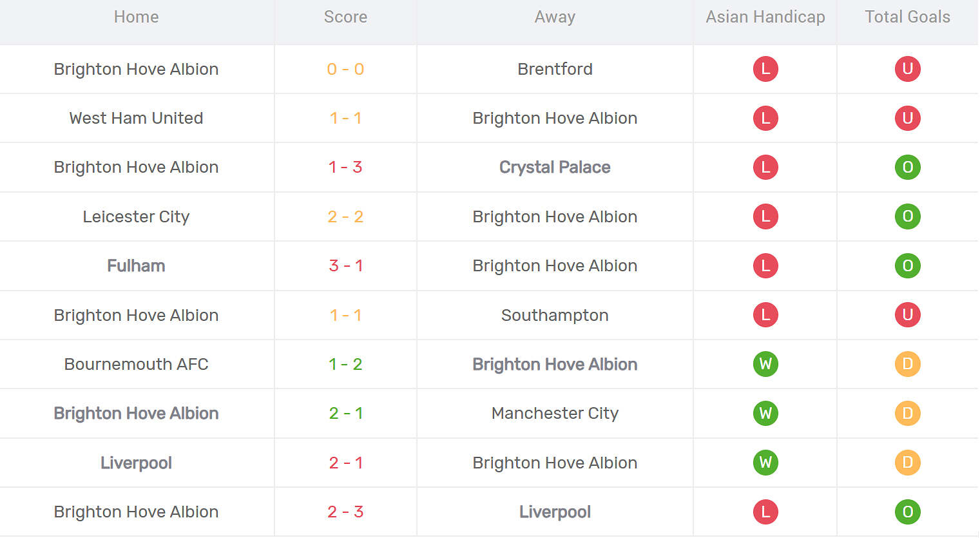Viewport: 980px width, 538px height.
Task: Click the red U badge in Brentford row
Action: pyautogui.click(x=907, y=69)
